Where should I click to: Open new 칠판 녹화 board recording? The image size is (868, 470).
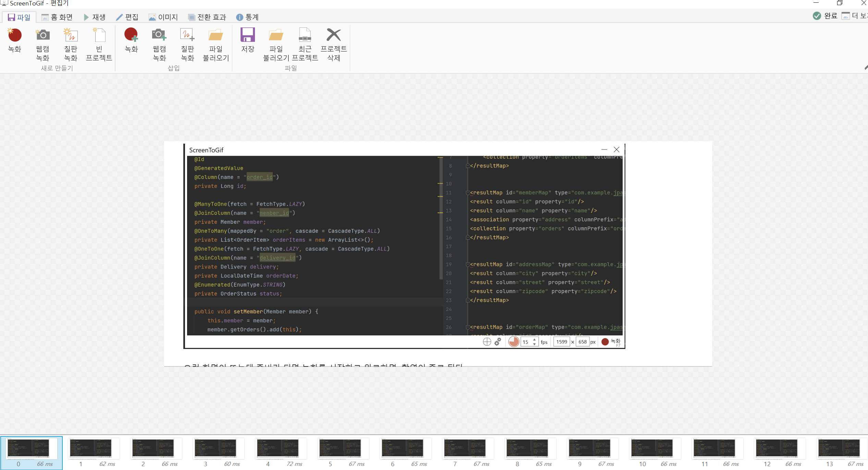pyautogui.click(x=71, y=35)
